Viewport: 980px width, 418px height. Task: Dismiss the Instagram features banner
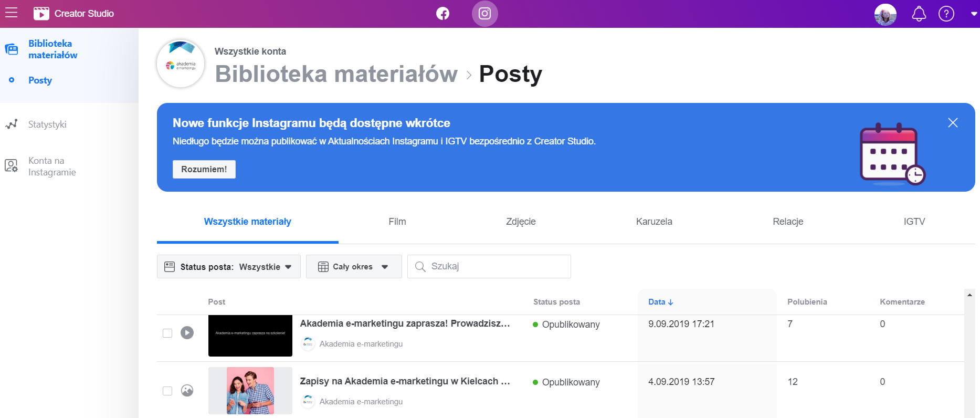pos(953,123)
